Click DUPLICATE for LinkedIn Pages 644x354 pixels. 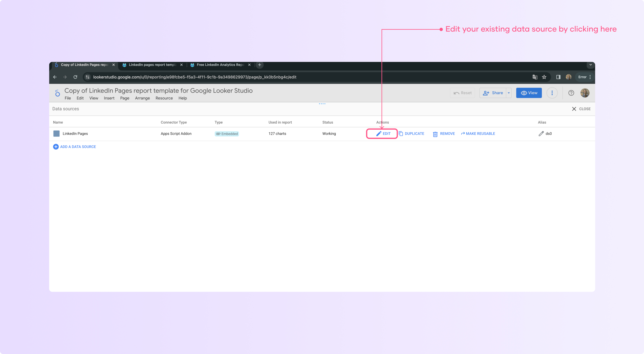[411, 134]
